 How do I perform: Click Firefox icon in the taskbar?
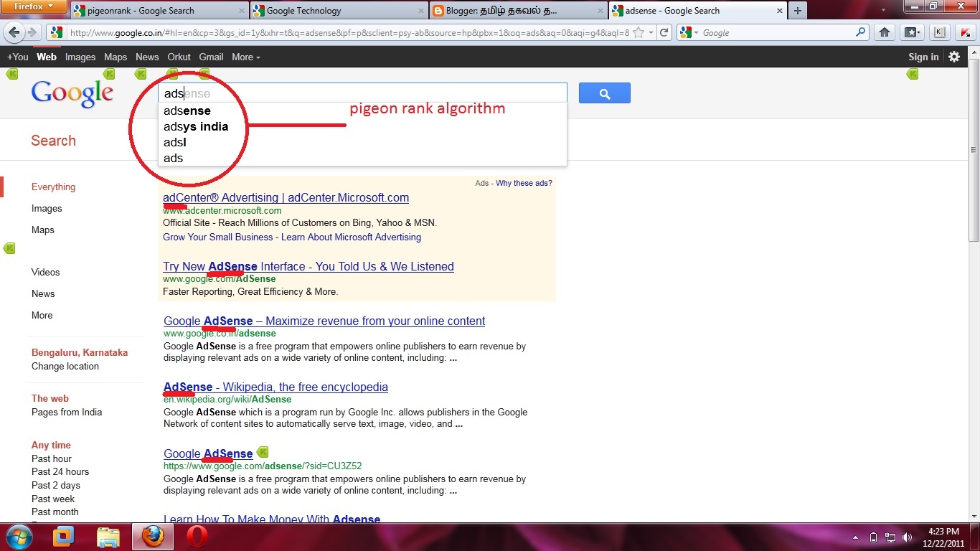click(x=152, y=537)
